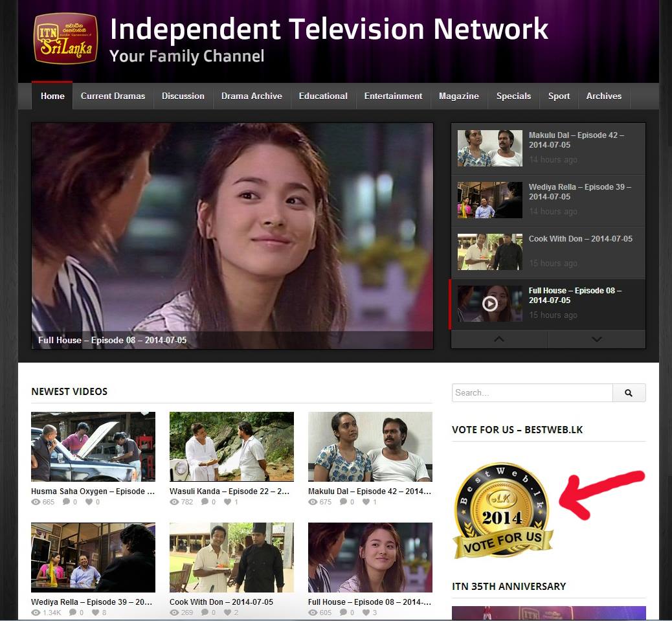Click title link Husma Saha Oxygen – Episode
Image resolution: width=672 pixels, height=621 pixels.
tap(93, 491)
